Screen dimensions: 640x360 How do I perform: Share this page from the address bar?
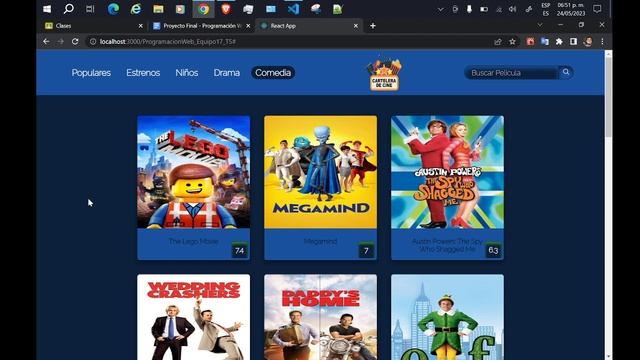(x=498, y=42)
